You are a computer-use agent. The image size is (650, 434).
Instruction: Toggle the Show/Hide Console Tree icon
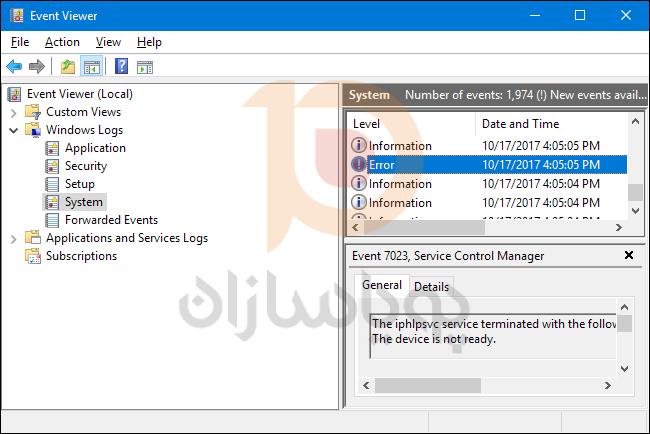(91, 67)
